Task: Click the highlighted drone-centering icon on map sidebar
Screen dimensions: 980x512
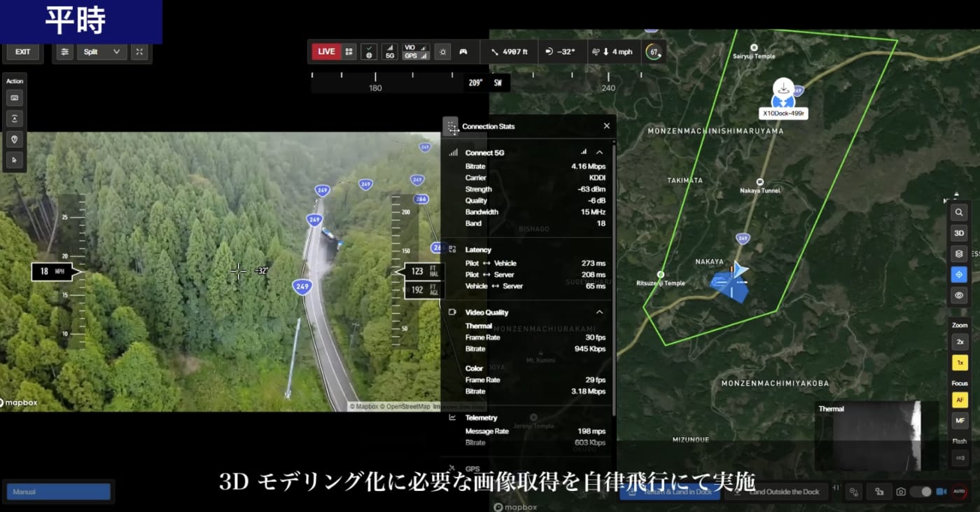Action: tap(959, 274)
